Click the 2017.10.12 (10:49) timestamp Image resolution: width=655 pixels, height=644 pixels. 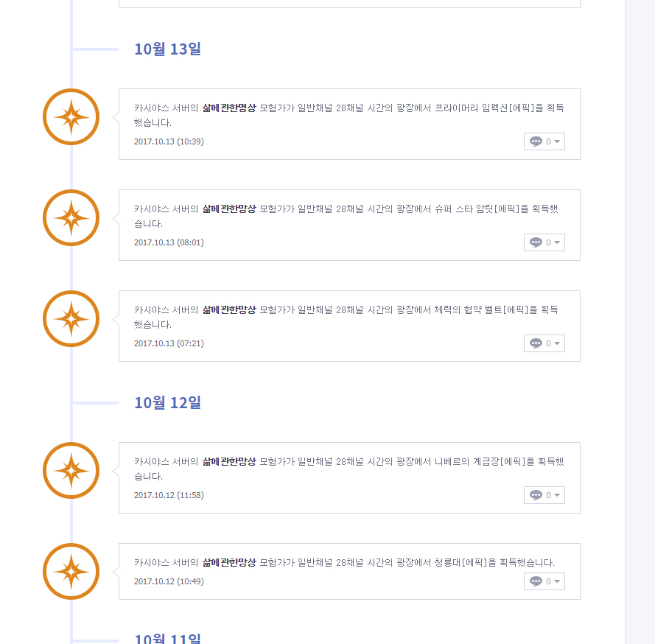169,581
